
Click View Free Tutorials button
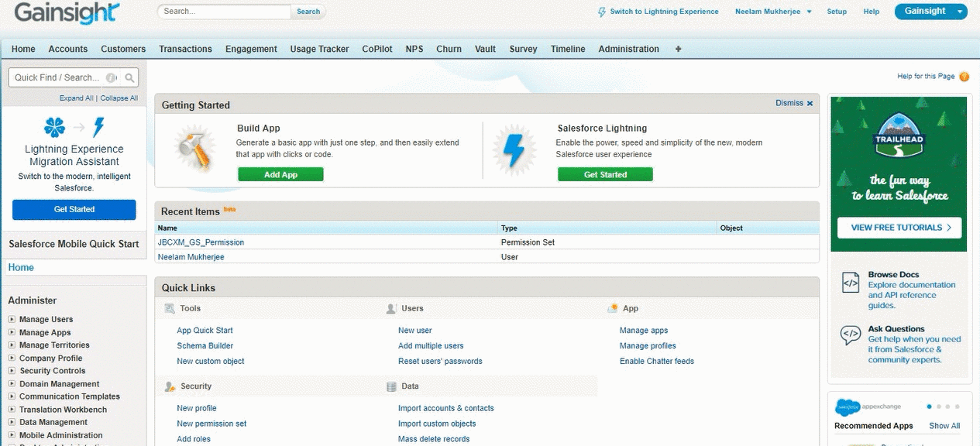(899, 228)
